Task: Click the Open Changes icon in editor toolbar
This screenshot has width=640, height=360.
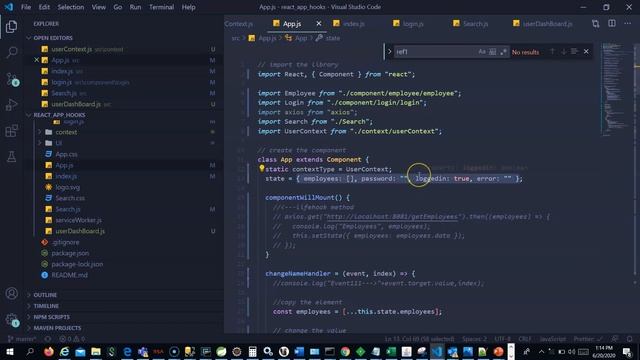Action: click(x=596, y=24)
